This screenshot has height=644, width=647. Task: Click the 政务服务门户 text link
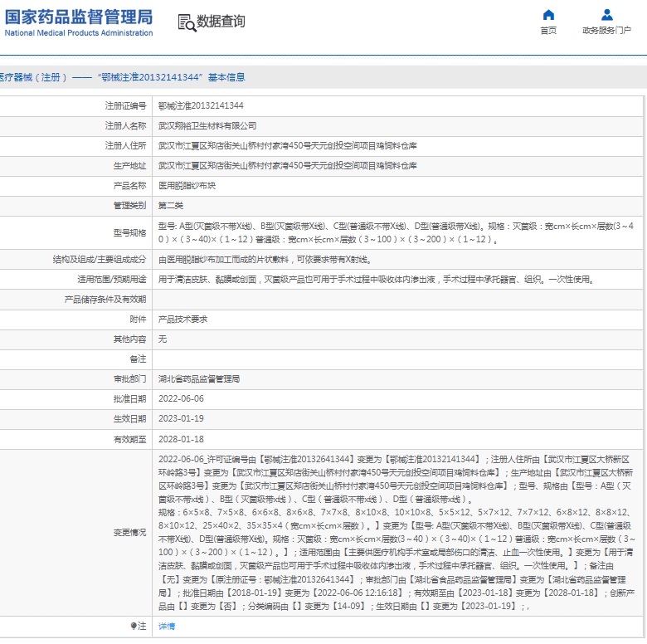pyautogui.click(x=606, y=31)
